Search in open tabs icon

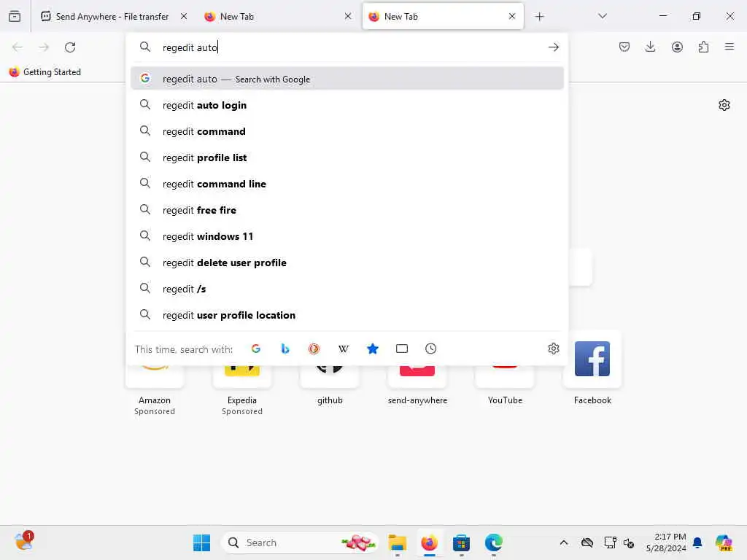point(402,349)
